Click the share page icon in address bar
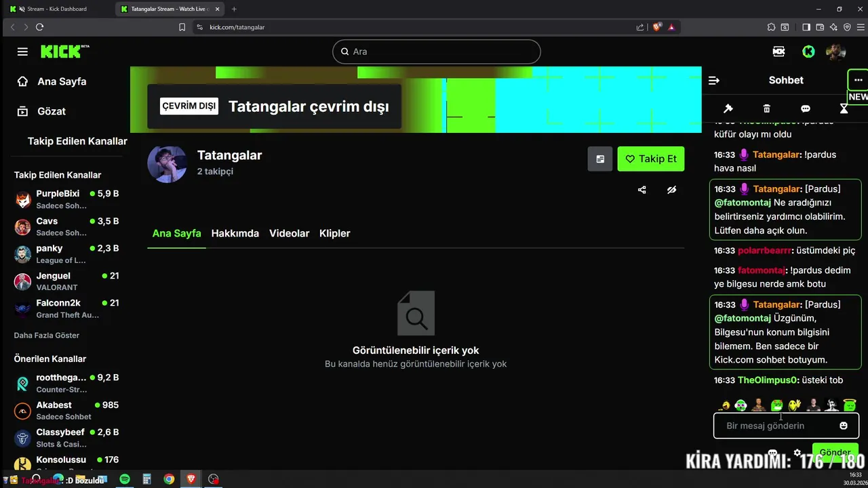Screen dimensions: 868x488 pos(640,27)
